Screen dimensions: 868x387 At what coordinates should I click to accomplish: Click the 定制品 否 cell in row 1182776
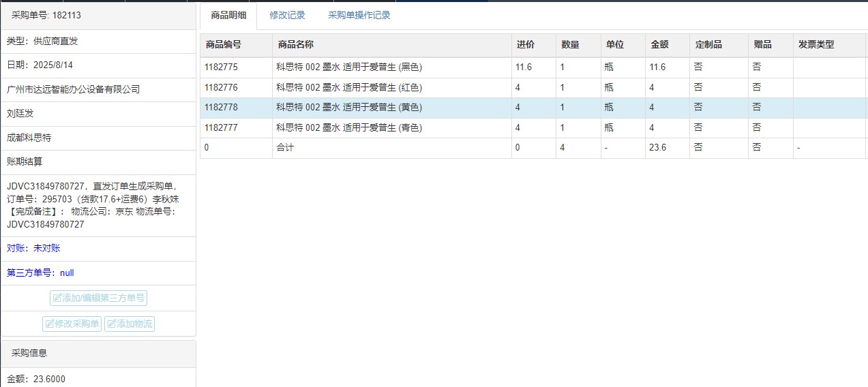pyautogui.click(x=719, y=87)
